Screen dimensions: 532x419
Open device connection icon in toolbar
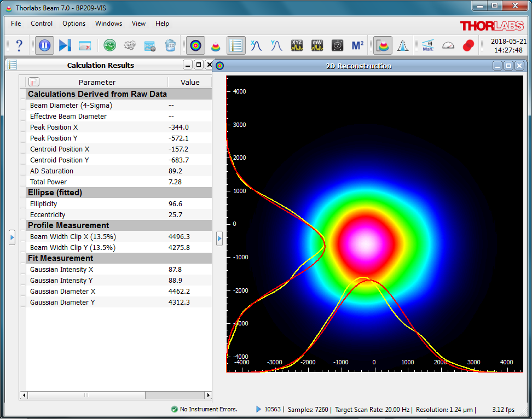109,45
